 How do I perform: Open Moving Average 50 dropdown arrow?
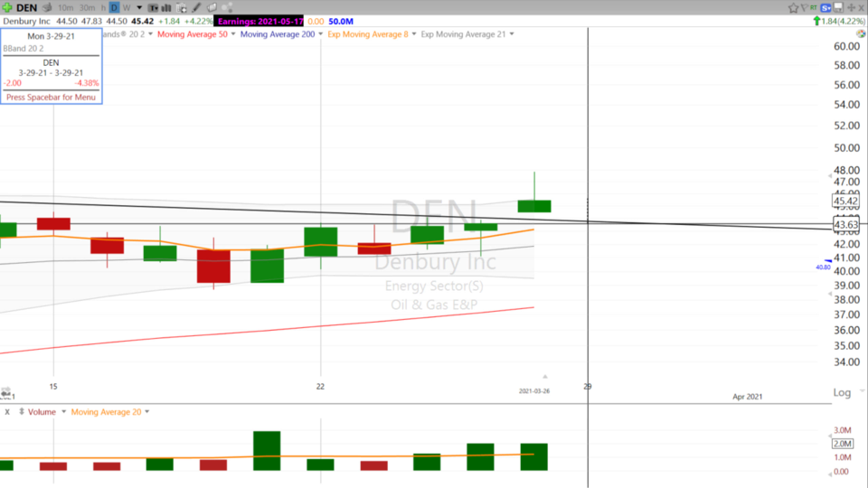pyautogui.click(x=233, y=34)
